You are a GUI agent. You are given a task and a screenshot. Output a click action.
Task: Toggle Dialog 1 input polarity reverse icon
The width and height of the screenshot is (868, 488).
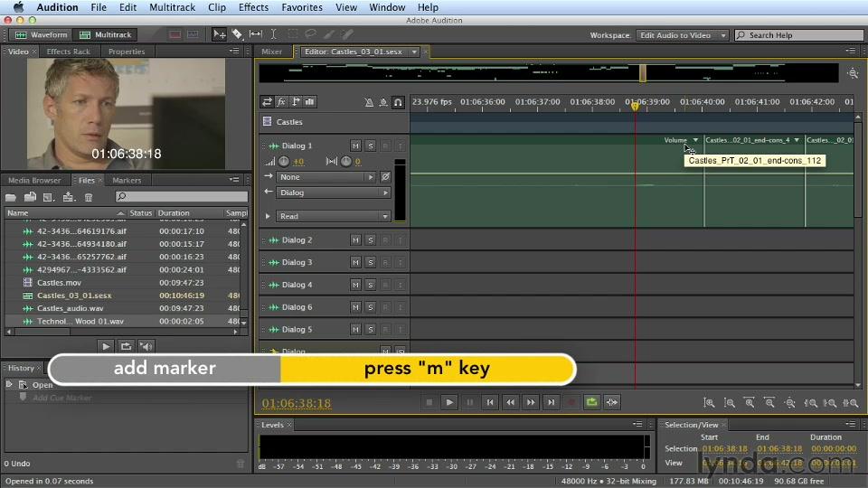click(x=385, y=177)
